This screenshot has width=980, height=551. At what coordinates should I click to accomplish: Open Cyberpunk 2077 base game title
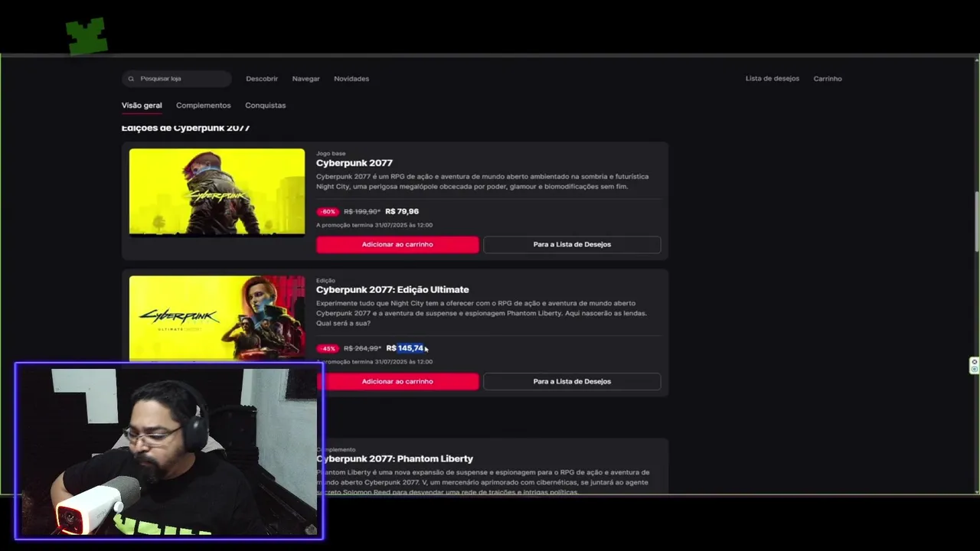[354, 163]
